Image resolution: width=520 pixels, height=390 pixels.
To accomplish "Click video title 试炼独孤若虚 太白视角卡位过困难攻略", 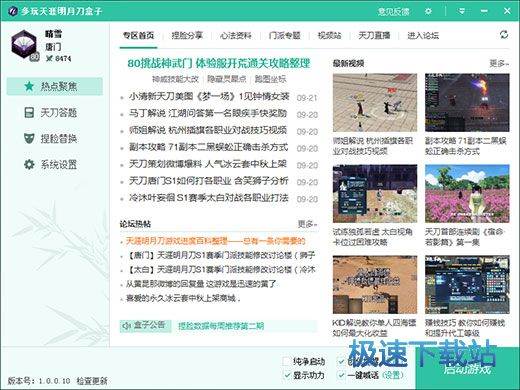I will click(x=373, y=237).
